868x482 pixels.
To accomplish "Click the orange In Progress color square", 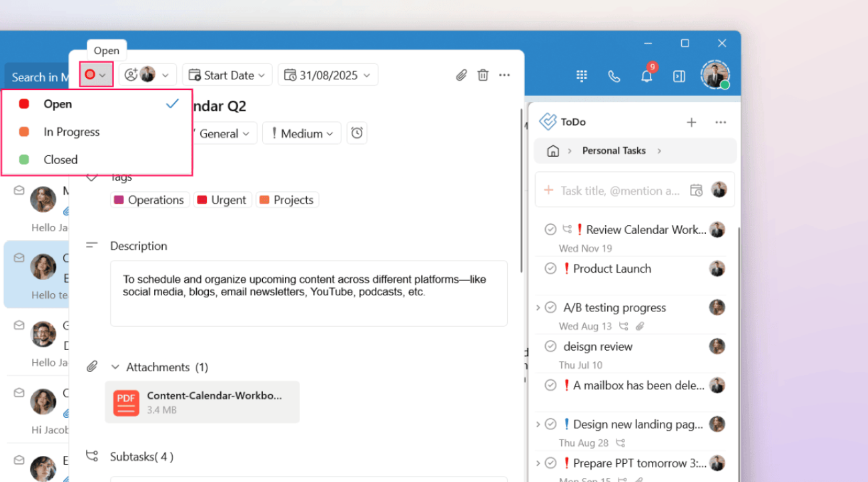I will coord(24,132).
